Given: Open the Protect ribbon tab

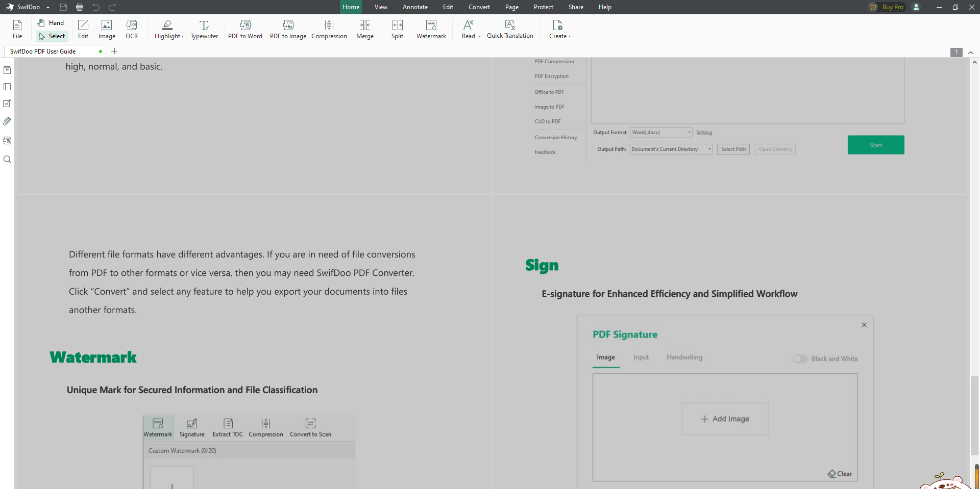Looking at the screenshot, I should coord(544,7).
